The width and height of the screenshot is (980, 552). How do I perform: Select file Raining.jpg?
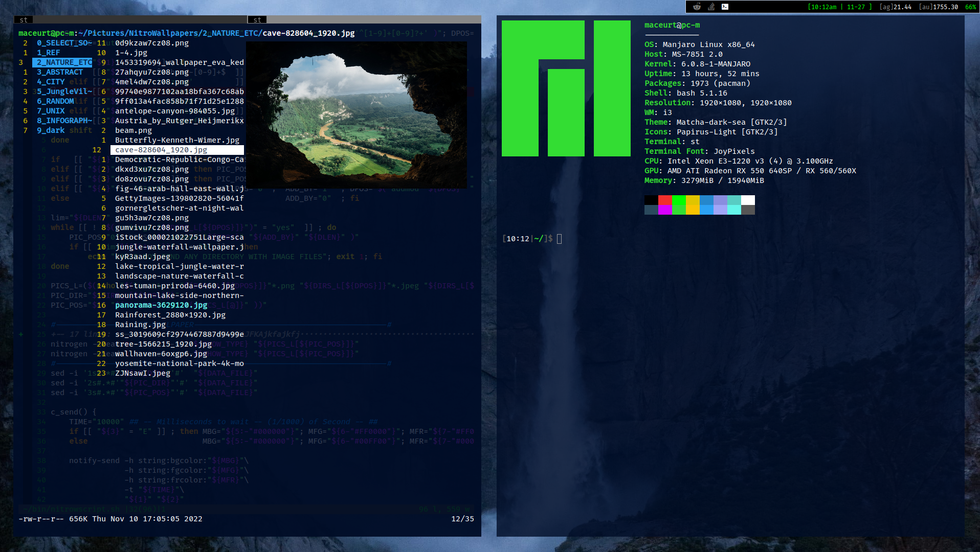[x=141, y=325]
